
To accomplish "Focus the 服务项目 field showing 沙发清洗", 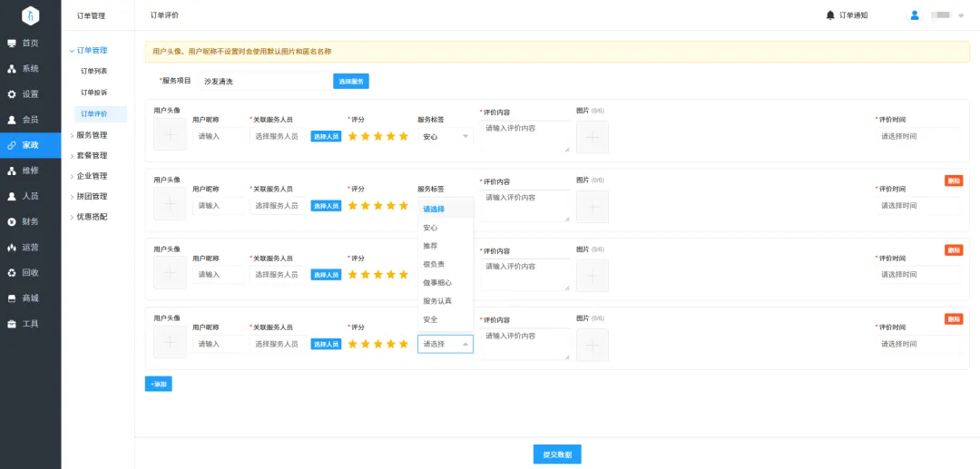I will 264,81.
